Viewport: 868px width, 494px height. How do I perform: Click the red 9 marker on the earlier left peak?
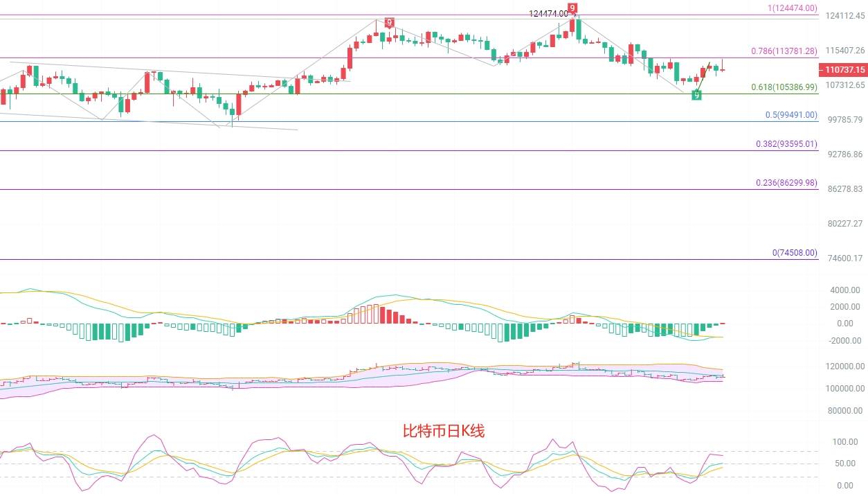pos(389,23)
